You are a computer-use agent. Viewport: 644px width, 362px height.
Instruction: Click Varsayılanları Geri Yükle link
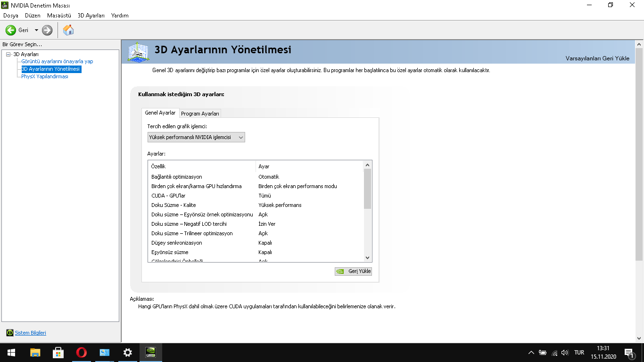(597, 58)
